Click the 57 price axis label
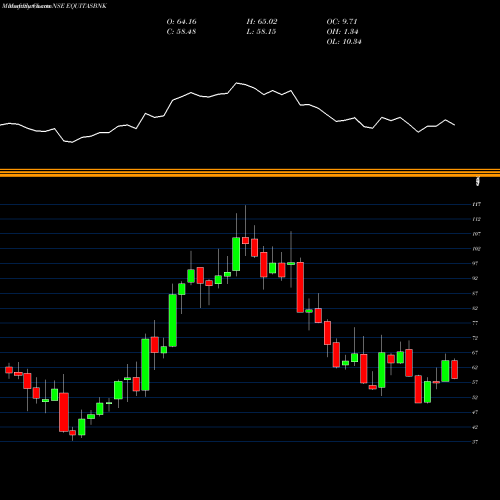This screenshot has height=500, width=500. click(475, 382)
